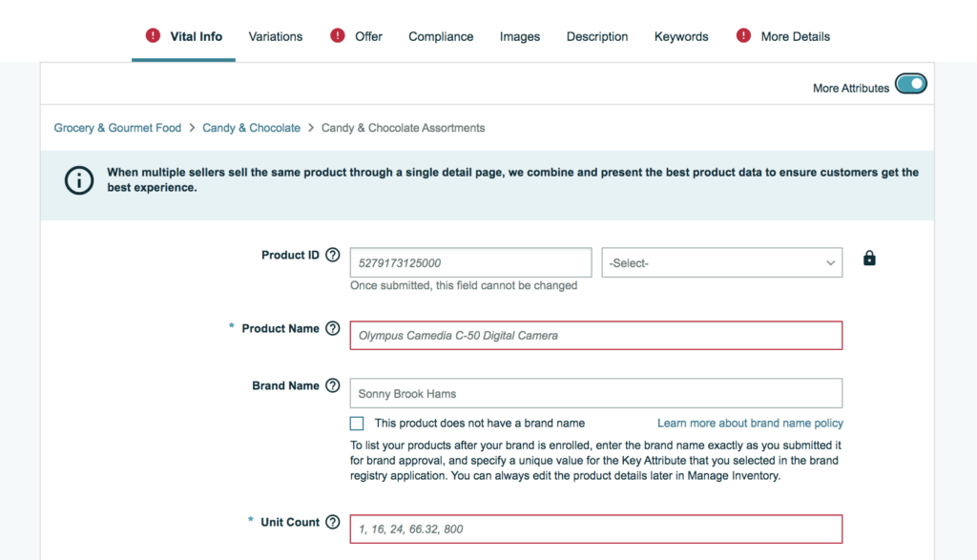Open 'Learn more about brand name policy' link
This screenshot has width=977, height=560.
[x=750, y=423]
